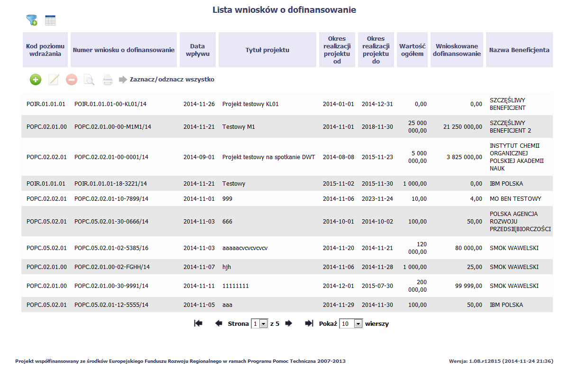The width and height of the screenshot is (588, 377).
Task: Sort by Wnioskowane dofinansowanie column header
Action: pos(457,50)
